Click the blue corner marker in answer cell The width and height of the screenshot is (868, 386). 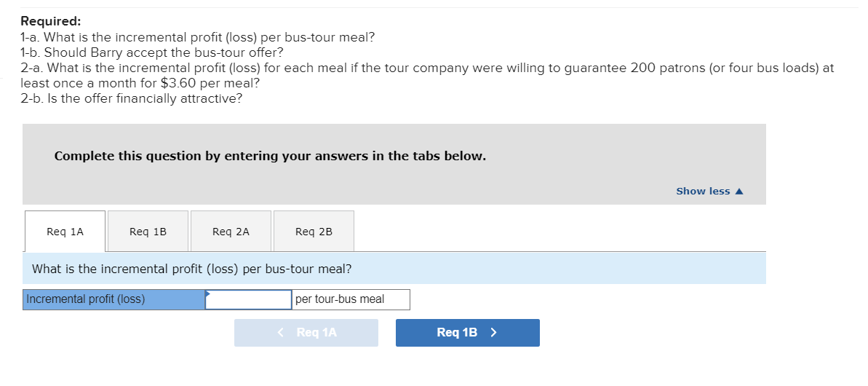tap(209, 294)
